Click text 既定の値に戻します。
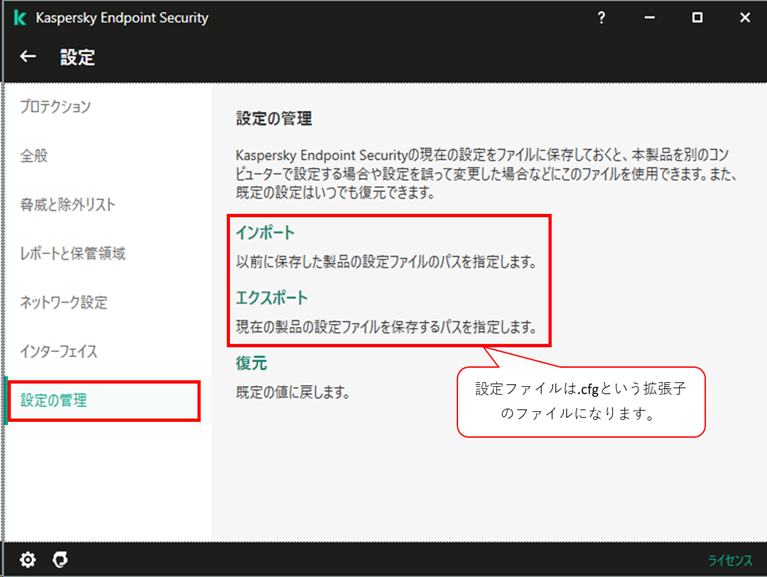 tap(293, 392)
